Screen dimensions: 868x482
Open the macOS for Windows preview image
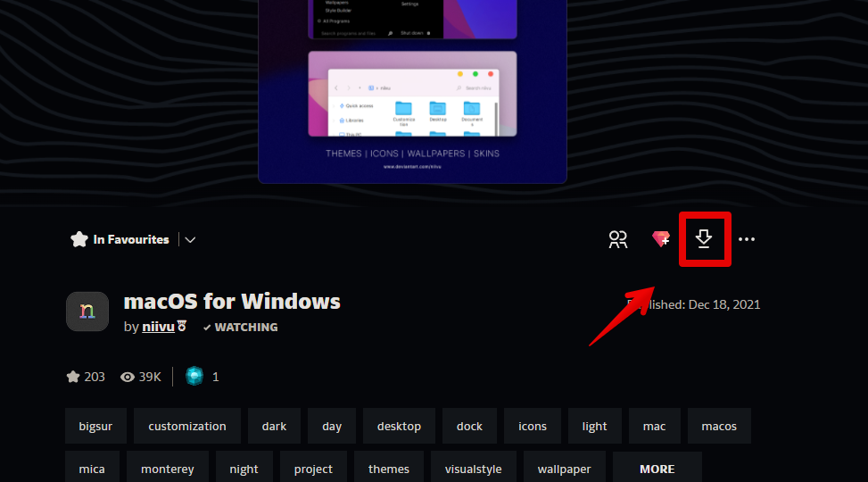(412, 91)
